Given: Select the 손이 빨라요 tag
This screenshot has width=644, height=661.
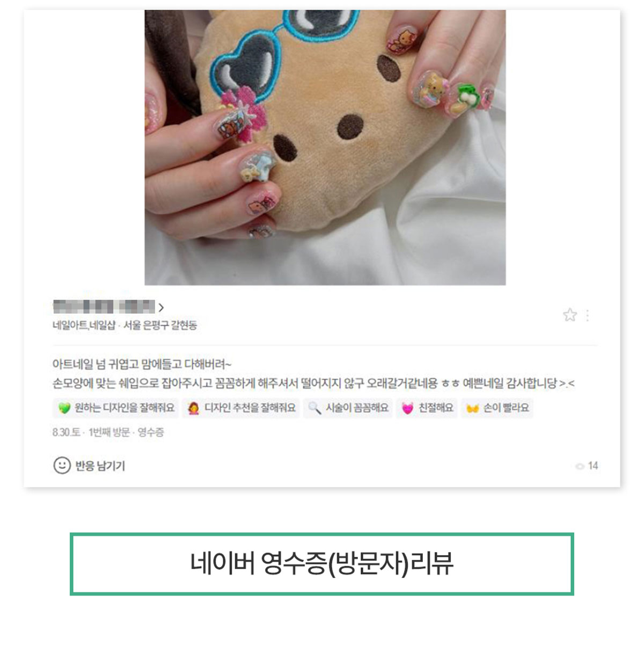Looking at the screenshot, I should coord(497,408).
